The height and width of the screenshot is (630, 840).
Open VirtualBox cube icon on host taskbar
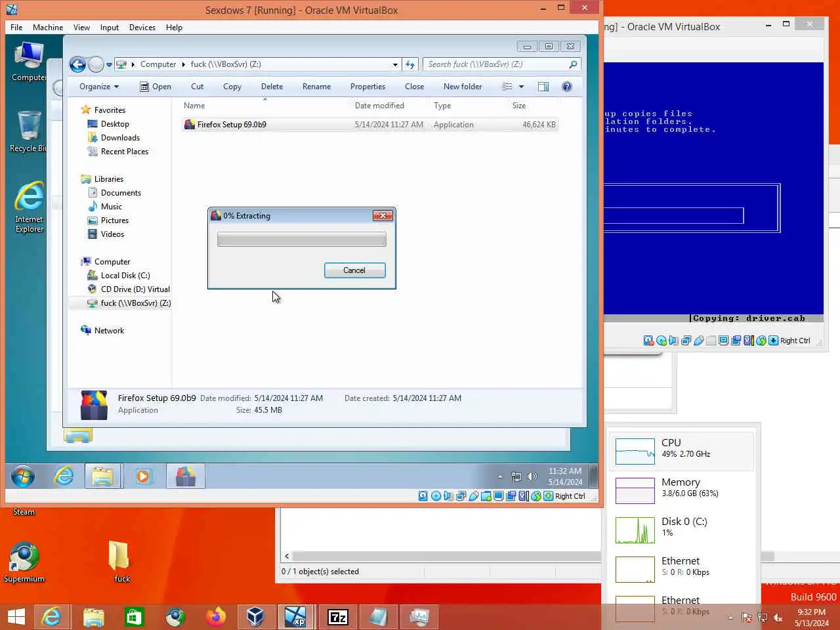(255, 617)
